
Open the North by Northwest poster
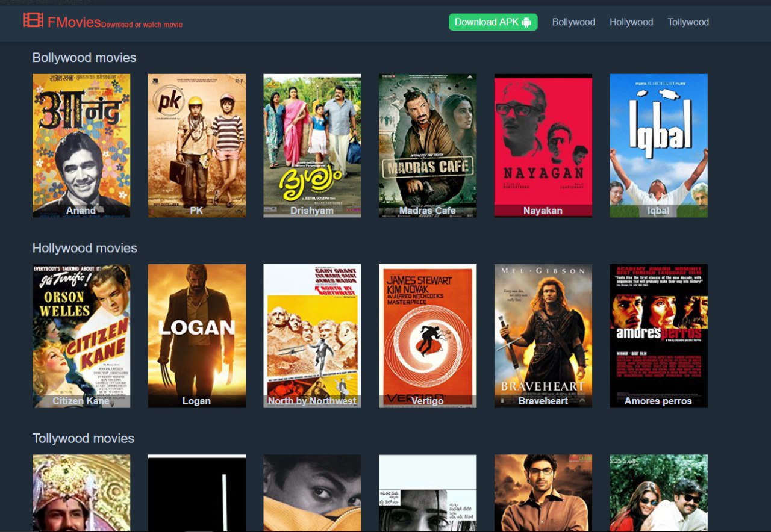(x=312, y=336)
